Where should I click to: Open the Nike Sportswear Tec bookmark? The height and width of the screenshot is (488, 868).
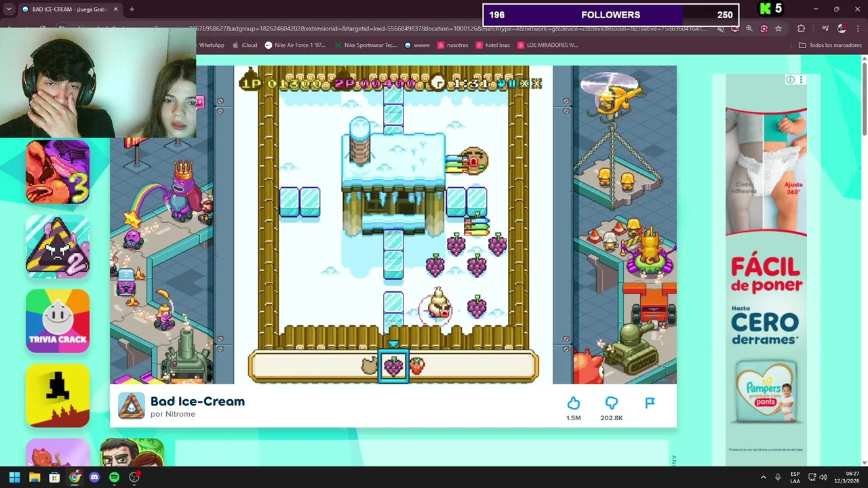click(366, 45)
